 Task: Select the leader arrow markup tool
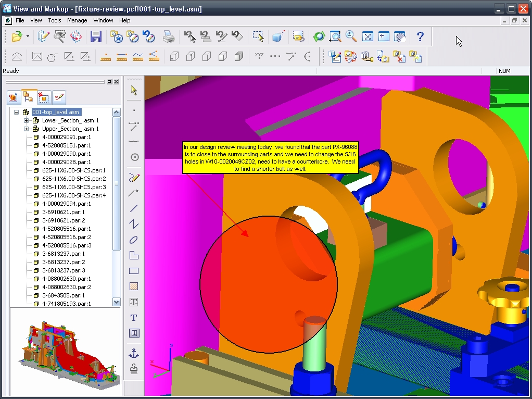coord(134,193)
